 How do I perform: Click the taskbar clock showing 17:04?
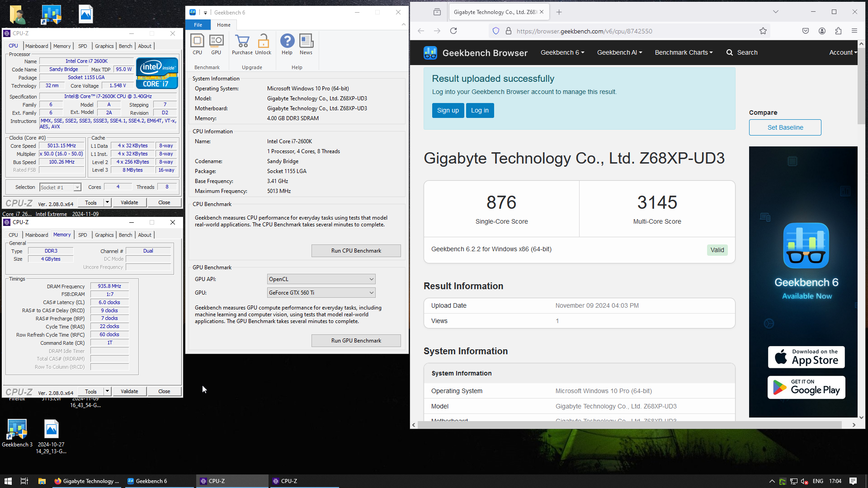(x=835, y=481)
